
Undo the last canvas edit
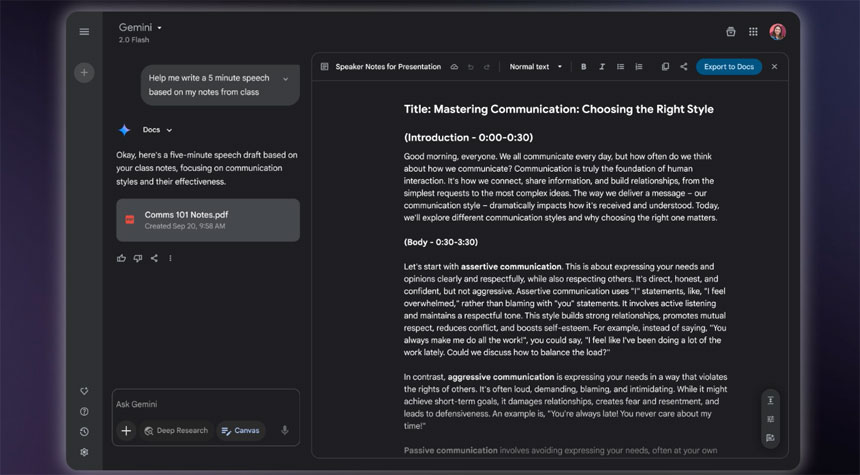point(471,67)
